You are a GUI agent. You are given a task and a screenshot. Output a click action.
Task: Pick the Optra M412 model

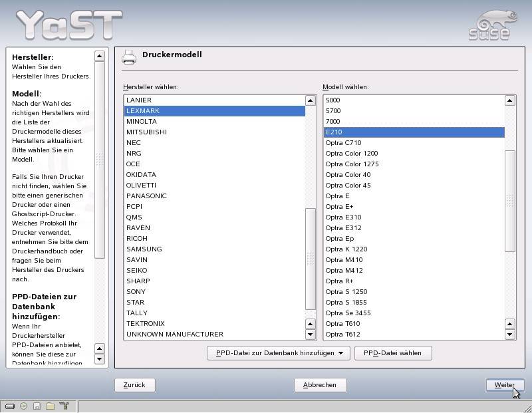(x=414, y=271)
